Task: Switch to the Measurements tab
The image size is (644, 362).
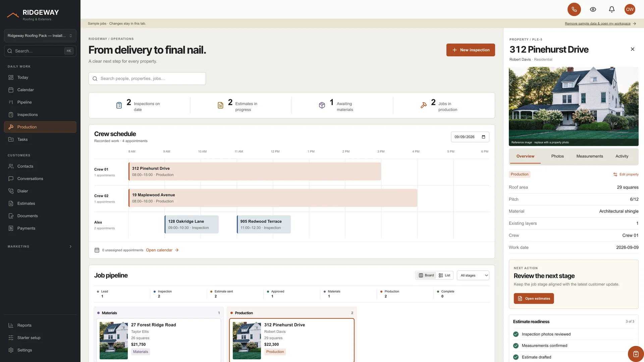Action: (590, 156)
